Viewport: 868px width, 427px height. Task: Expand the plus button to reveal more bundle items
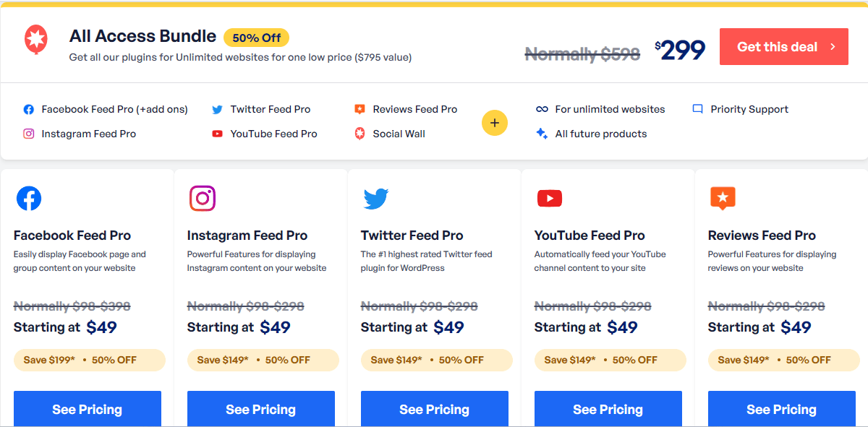click(x=495, y=123)
